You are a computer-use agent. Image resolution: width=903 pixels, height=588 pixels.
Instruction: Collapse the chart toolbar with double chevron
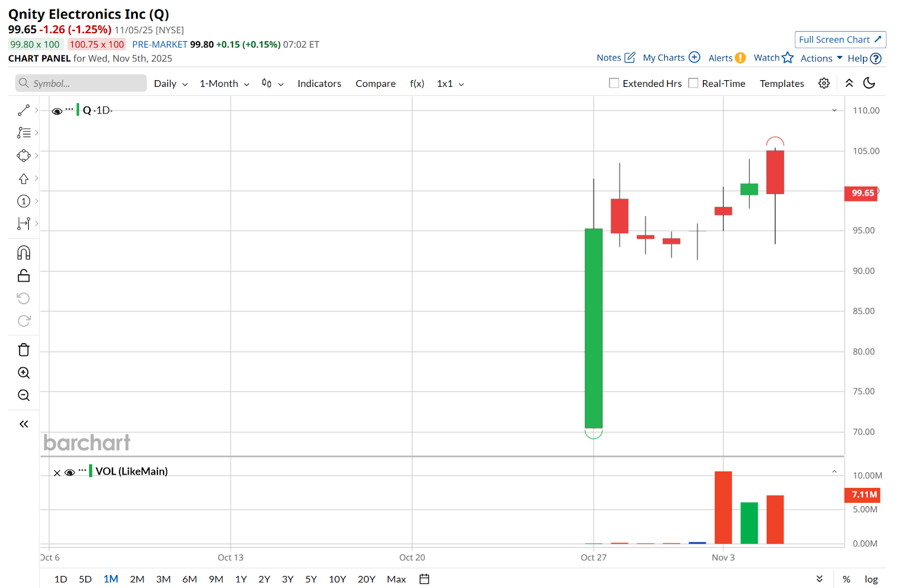click(x=849, y=84)
